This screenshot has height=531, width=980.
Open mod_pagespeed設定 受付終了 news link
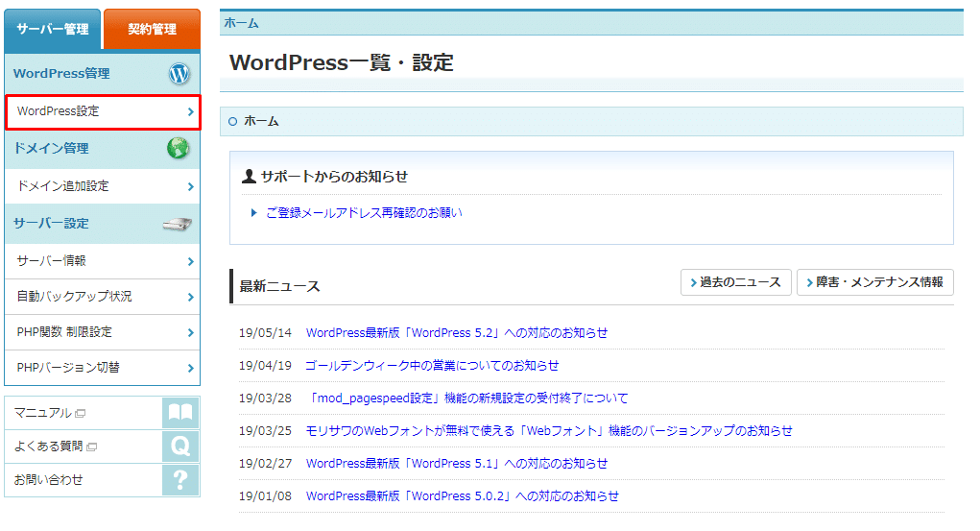[468, 398]
